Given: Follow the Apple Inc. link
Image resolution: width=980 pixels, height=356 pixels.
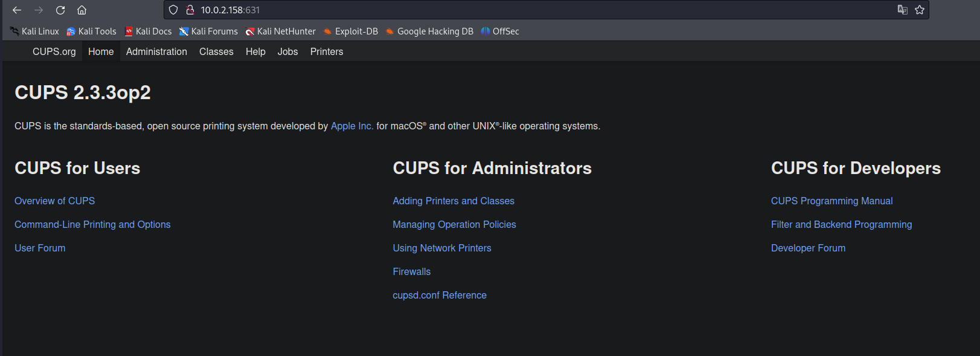Looking at the screenshot, I should click(352, 126).
